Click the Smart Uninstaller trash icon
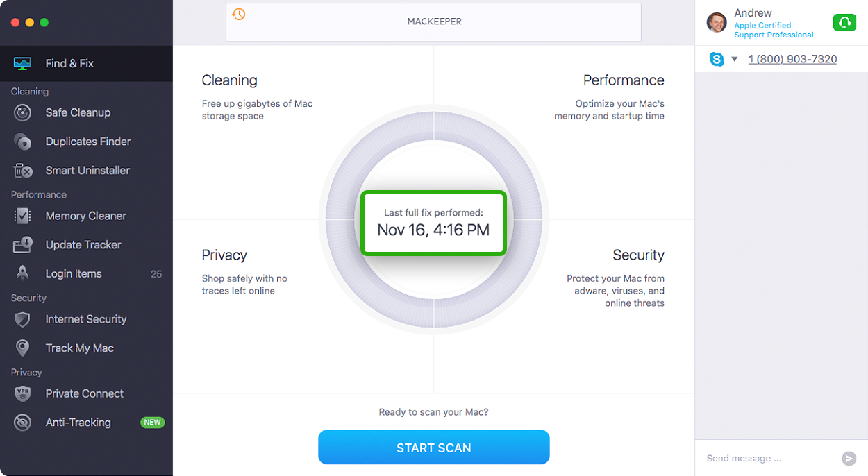This screenshot has height=476, width=868. [23, 171]
